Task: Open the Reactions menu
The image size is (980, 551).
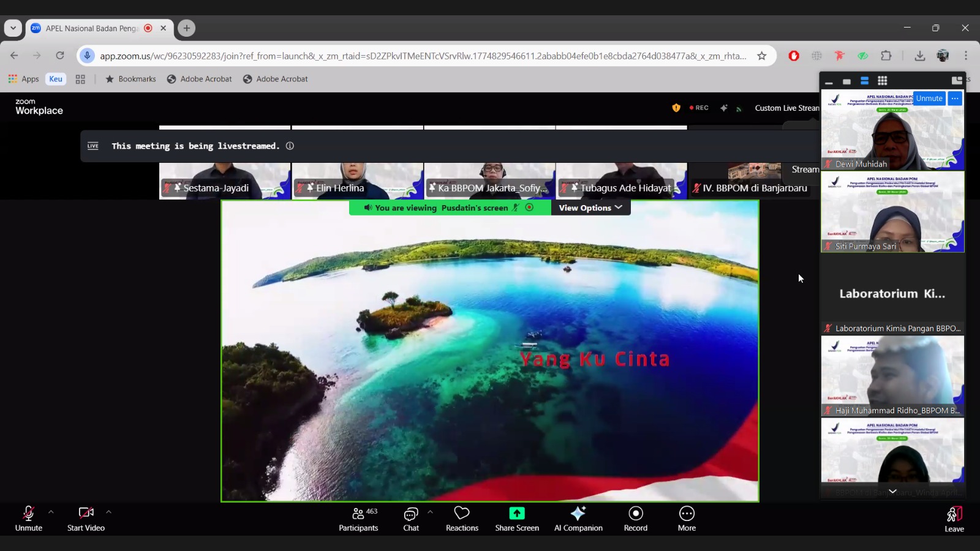Action: click(x=462, y=519)
